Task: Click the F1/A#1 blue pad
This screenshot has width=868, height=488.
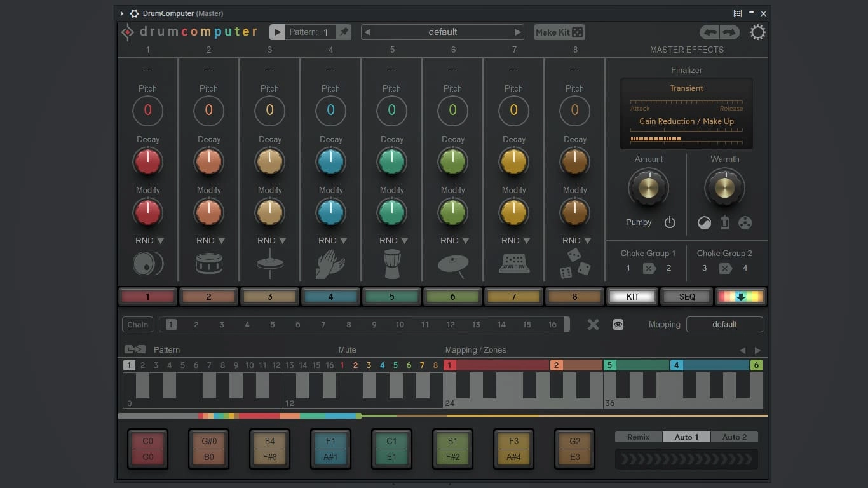Action: coord(330,449)
